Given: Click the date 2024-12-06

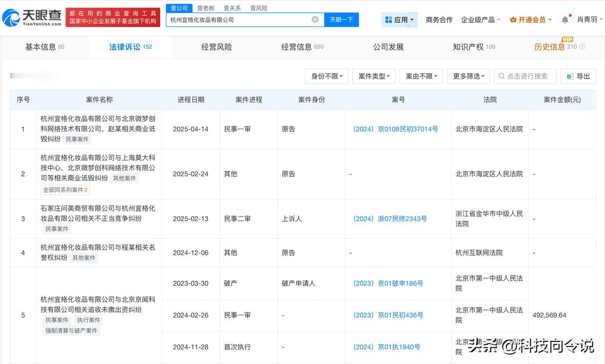Looking at the screenshot, I should coord(190,253).
